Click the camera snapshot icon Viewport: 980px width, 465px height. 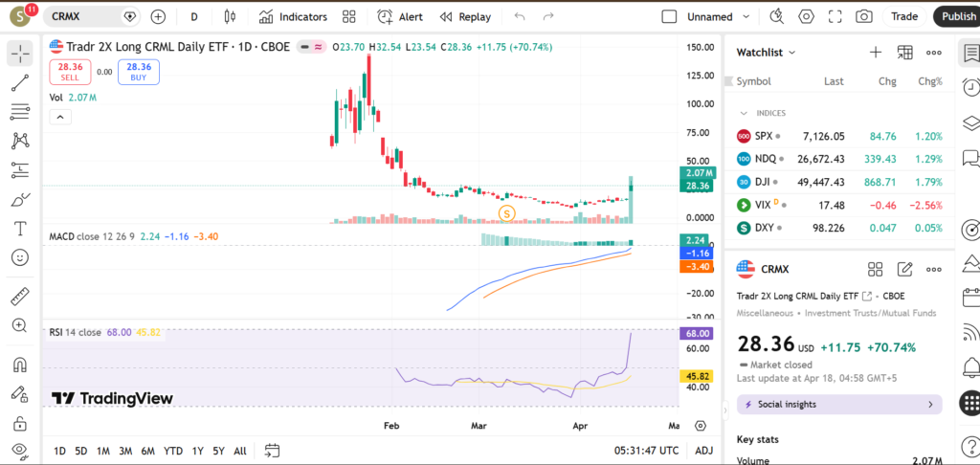tap(864, 16)
